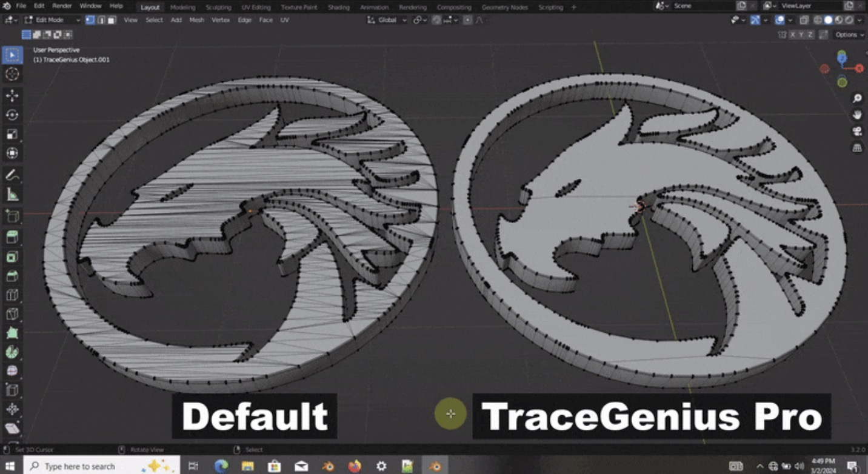Click the zoom view magnifier icon
868x474 pixels.
point(857,98)
